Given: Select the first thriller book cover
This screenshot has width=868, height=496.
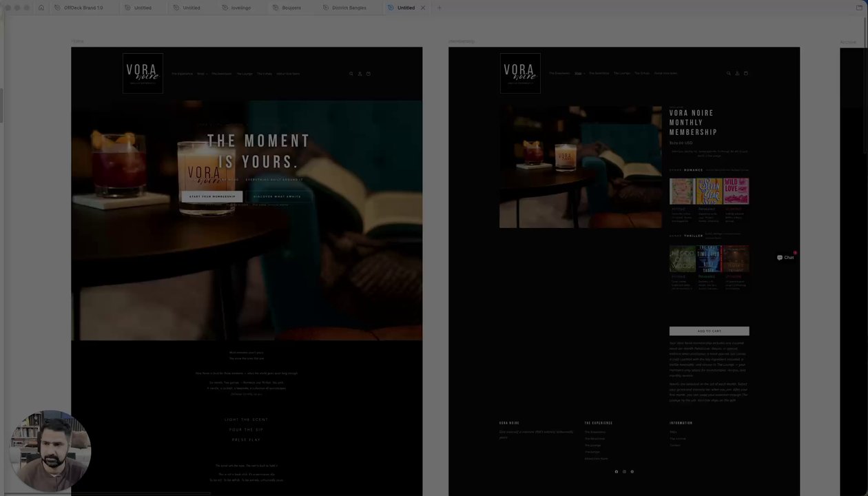Looking at the screenshot, I should (682, 259).
